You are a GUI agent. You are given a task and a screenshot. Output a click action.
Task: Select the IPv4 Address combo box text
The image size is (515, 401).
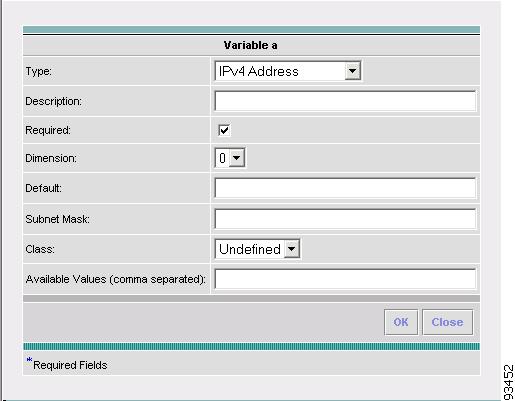tap(259, 71)
